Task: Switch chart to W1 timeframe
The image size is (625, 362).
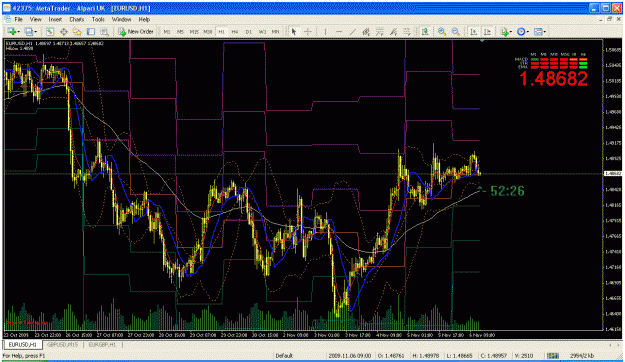Action: point(262,31)
